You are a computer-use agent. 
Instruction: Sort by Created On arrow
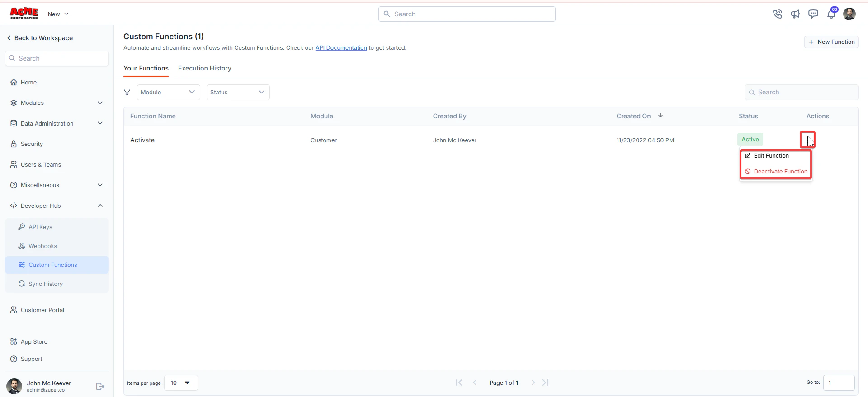pyautogui.click(x=660, y=116)
